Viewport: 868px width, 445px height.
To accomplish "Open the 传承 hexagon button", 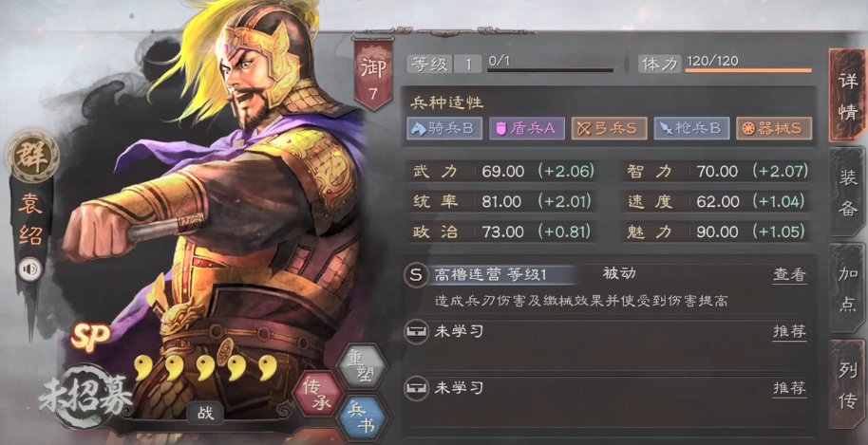I will tap(317, 396).
